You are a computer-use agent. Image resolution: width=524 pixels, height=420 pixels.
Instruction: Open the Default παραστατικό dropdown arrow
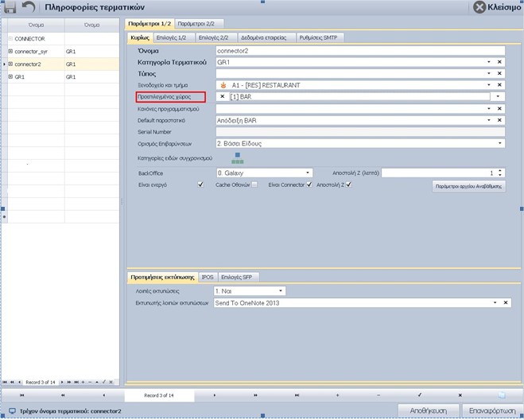tap(488, 120)
